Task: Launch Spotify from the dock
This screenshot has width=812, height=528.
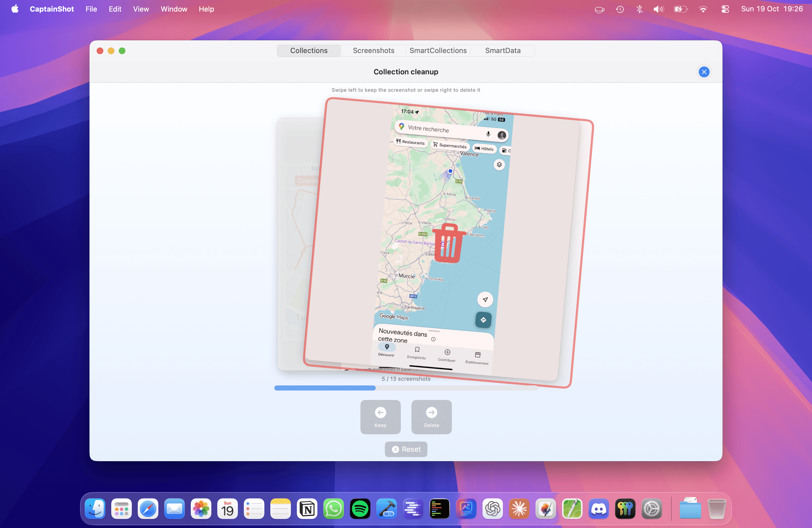Action: [360, 509]
